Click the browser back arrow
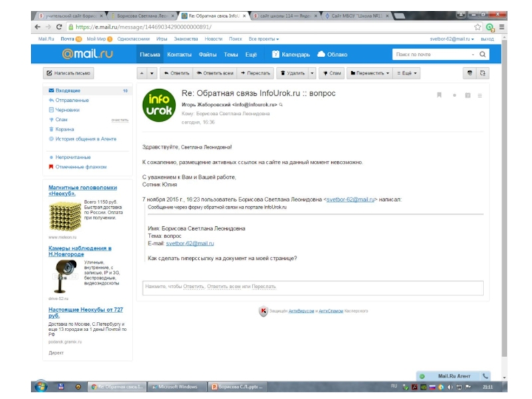The height and width of the screenshot is (399, 532). (x=37, y=27)
